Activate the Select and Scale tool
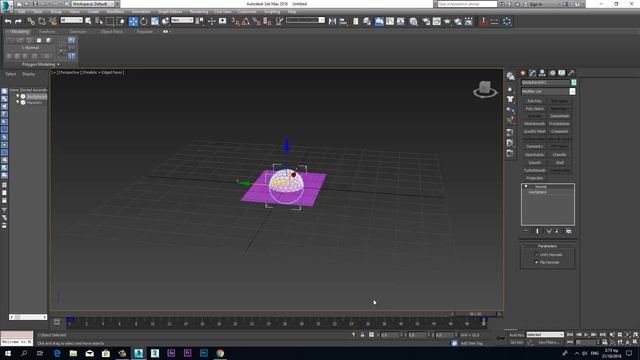The height and width of the screenshot is (360, 640). [155, 21]
